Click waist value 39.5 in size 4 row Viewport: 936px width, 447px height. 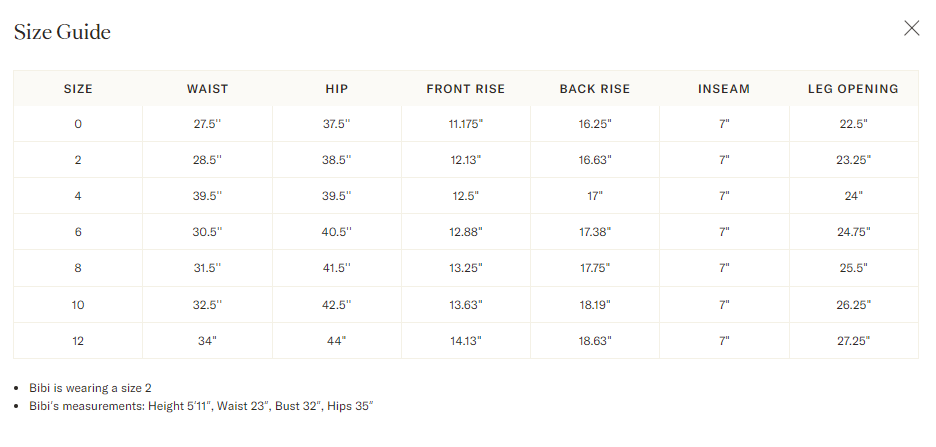pos(207,196)
